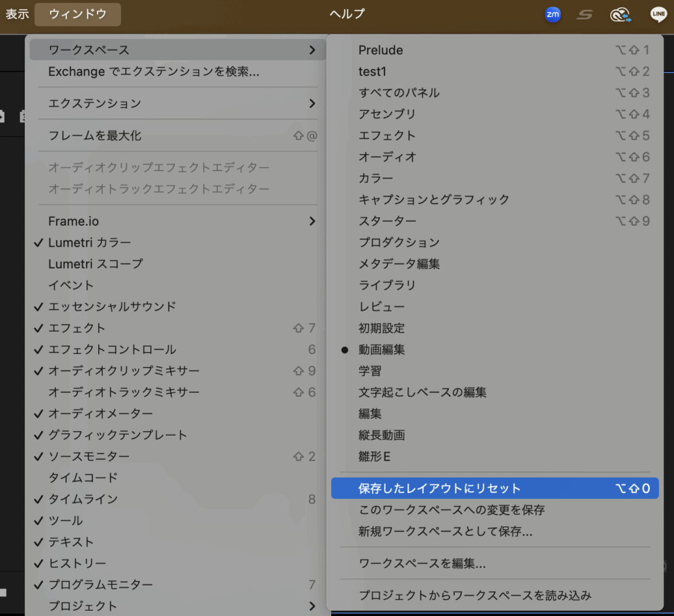Toggle the タイムライン panel
The height and width of the screenshot is (616, 674).
pyautogui.click(x=178, y=499)
